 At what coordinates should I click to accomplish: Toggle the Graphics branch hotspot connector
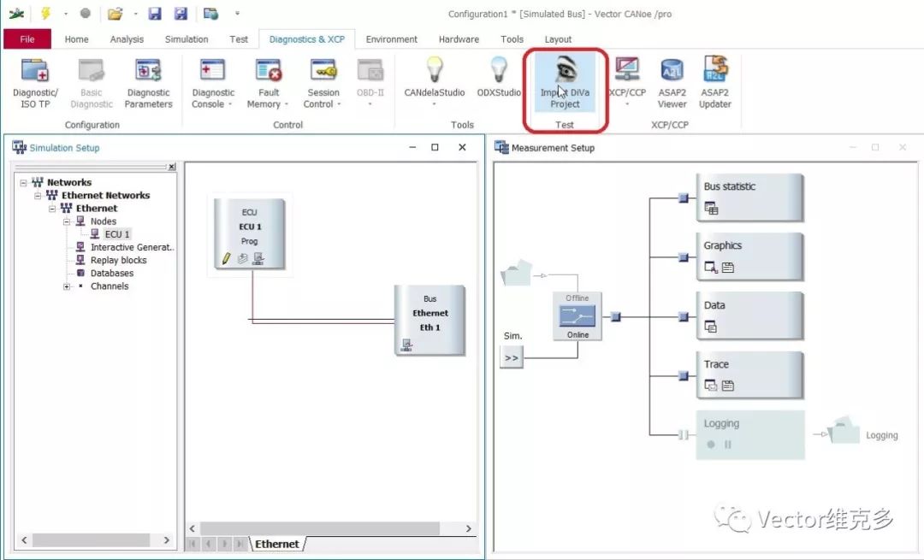click(x=684, y=257)
